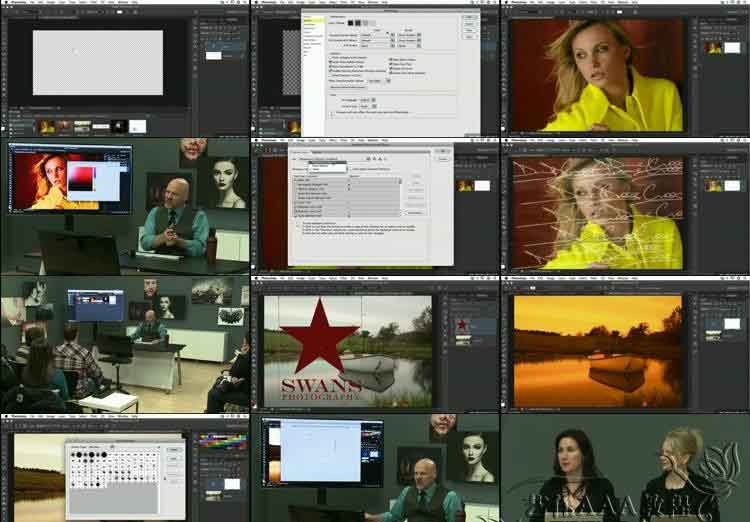This screenshot has height=522, width=750.
Task: Open the Shortcuts For dropdown in Keyboard Shortcuts dialog
Action: point(330,169)
